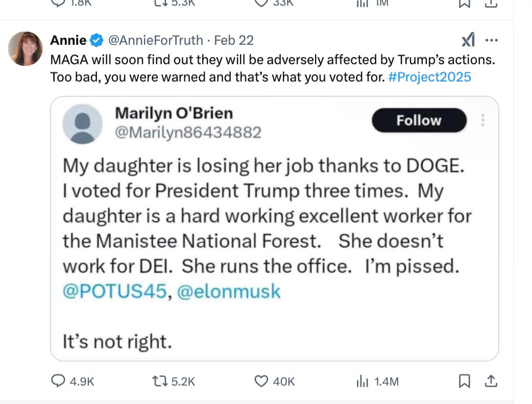Reply to Annie's tweet with 4.9K replies

coord(58,381)
